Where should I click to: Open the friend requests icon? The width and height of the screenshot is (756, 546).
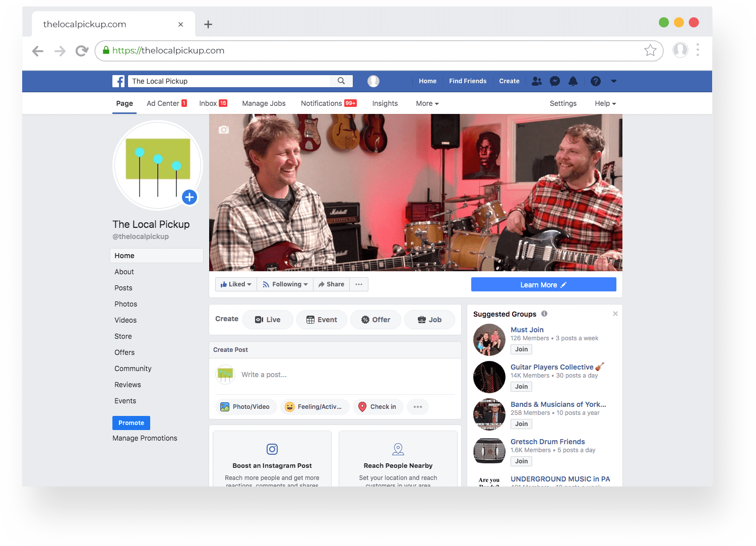pyautogui.click(x=537, y=81)
